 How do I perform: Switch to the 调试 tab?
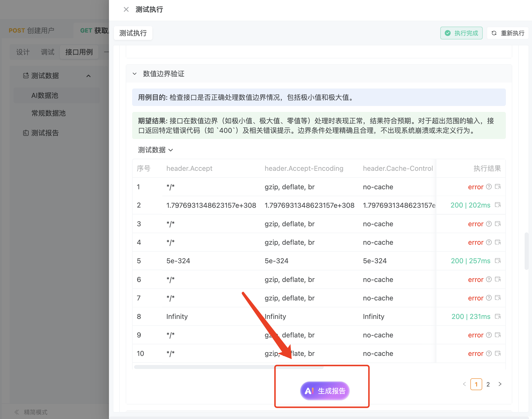point(47,52)
